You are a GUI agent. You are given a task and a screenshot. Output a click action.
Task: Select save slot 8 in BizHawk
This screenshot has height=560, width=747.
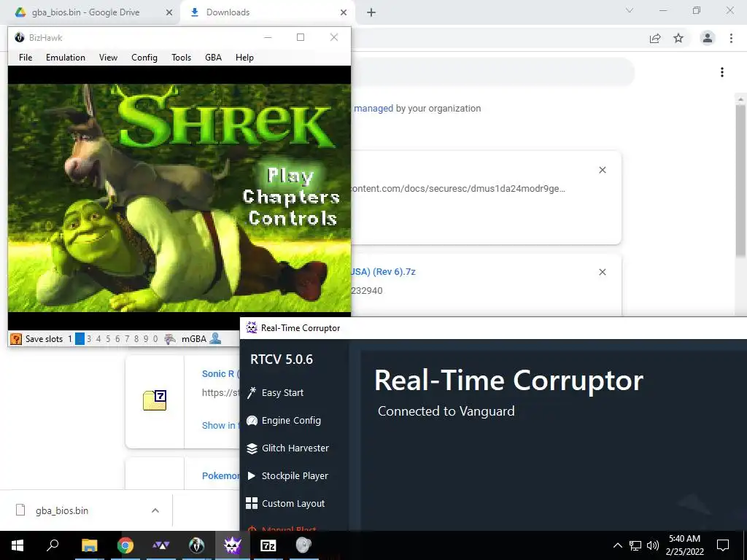136,339
